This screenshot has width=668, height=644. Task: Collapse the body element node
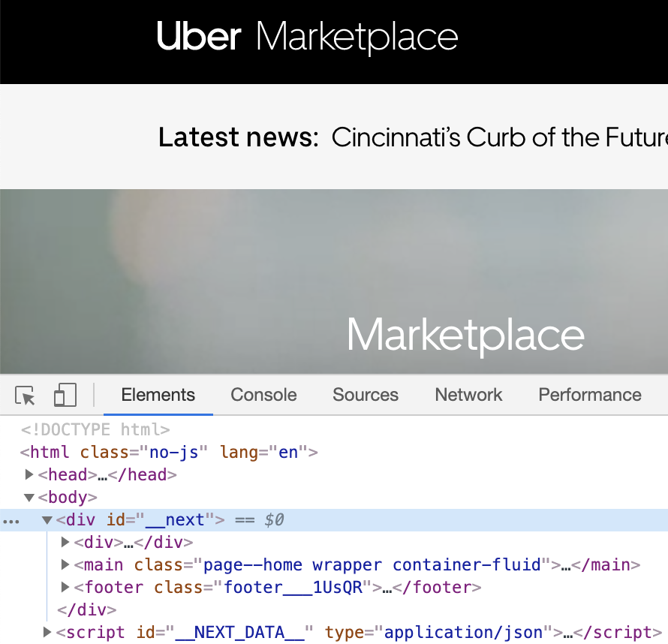(29, 498)
